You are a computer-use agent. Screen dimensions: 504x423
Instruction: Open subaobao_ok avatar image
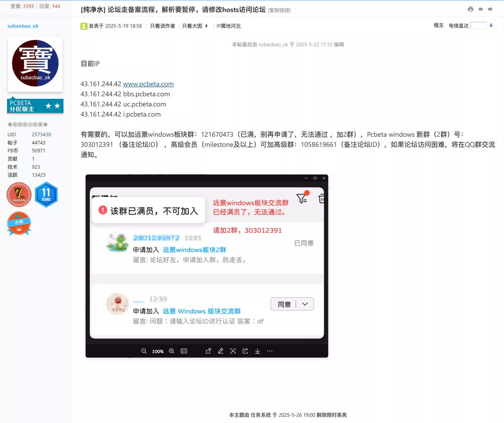coord(35,64)
